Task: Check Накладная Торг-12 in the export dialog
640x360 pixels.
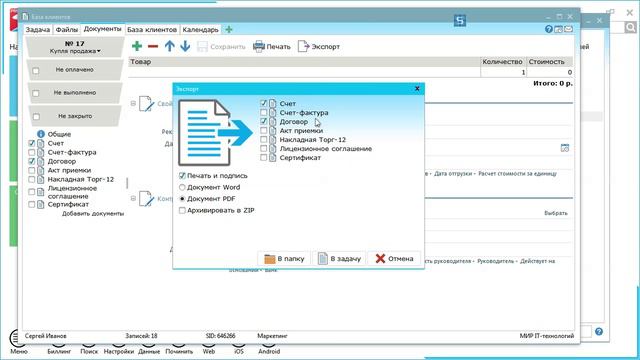Action: point(264,140)
